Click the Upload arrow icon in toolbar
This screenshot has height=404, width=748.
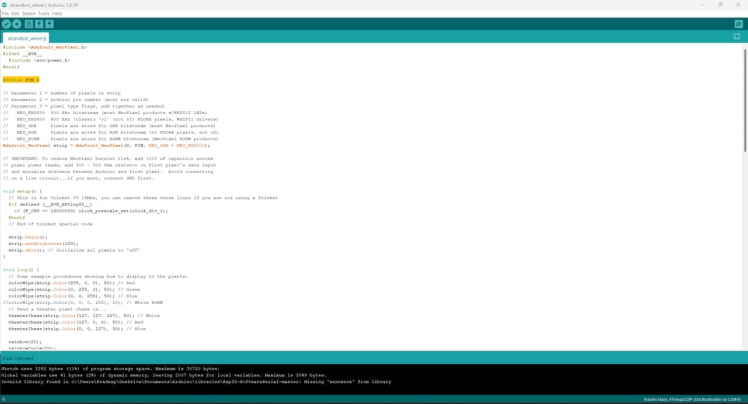tap(17, 24)
